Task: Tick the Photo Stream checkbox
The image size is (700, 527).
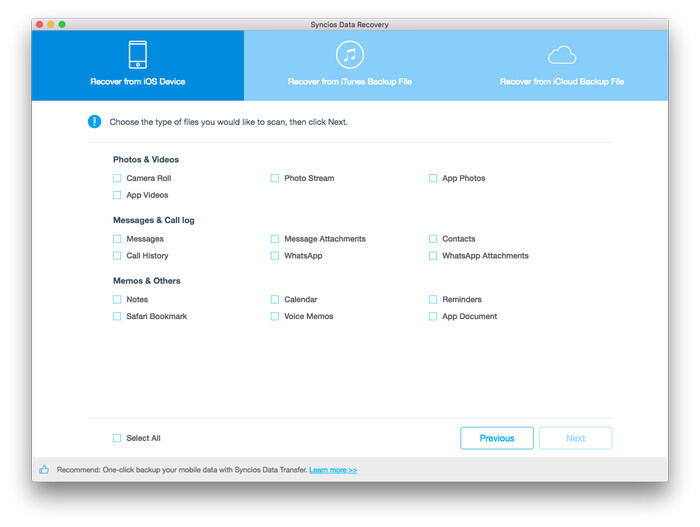Action: click(275, 179)
